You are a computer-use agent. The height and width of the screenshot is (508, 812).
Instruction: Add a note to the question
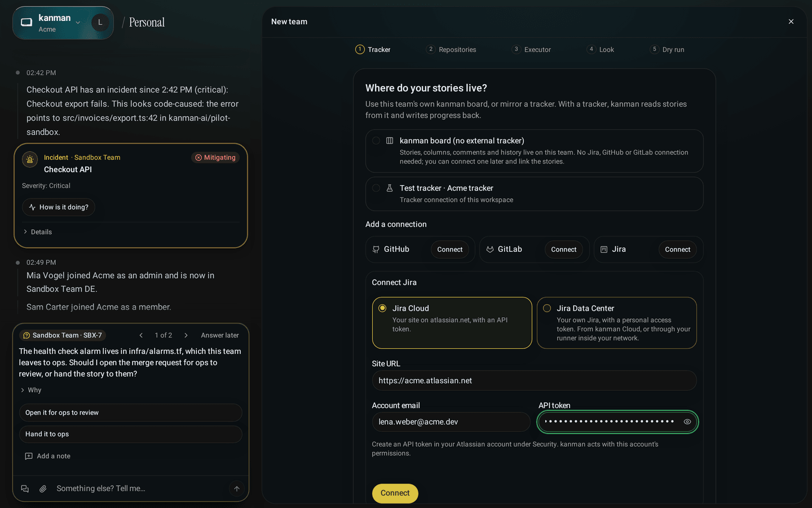pos(48,456)
